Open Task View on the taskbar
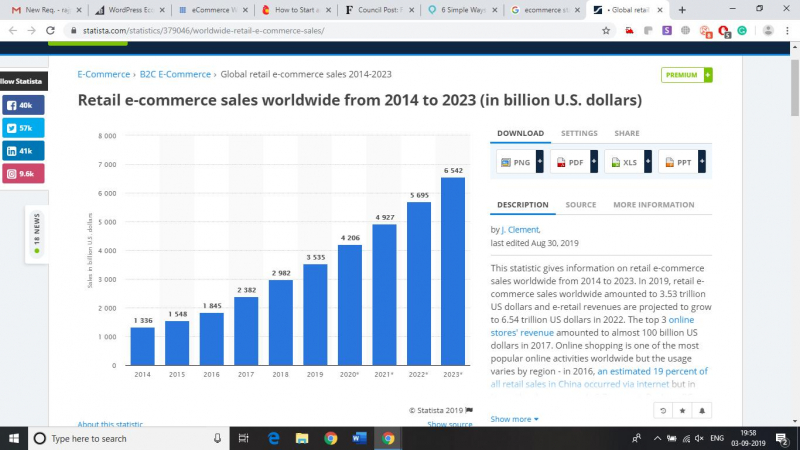800x450 pixels. tap(243, 438)
